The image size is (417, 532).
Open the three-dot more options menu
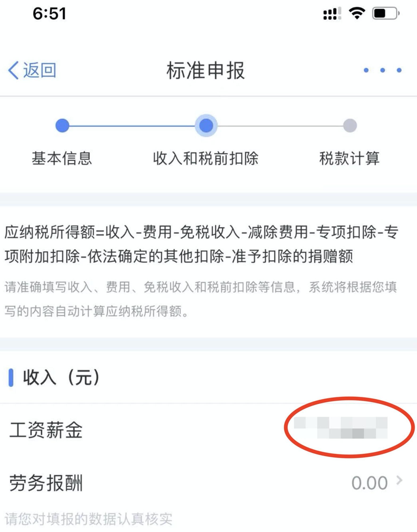(382, 70)
